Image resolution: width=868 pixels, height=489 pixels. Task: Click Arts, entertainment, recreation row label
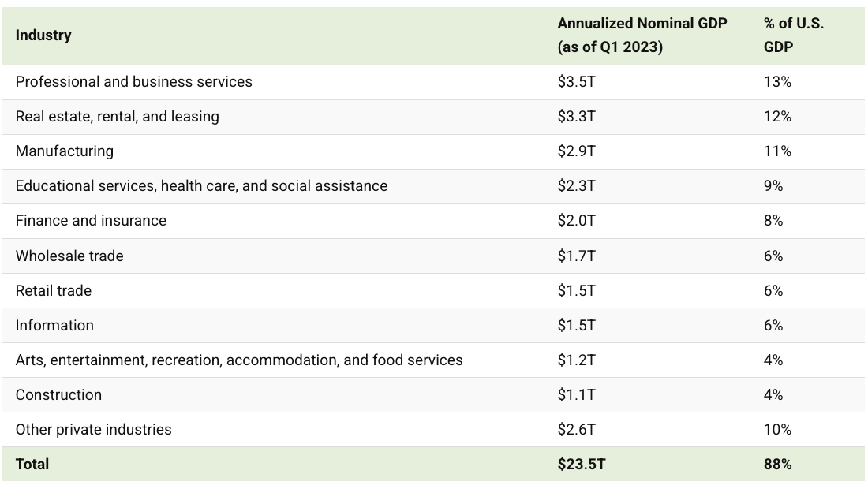[x=239, y=360]
